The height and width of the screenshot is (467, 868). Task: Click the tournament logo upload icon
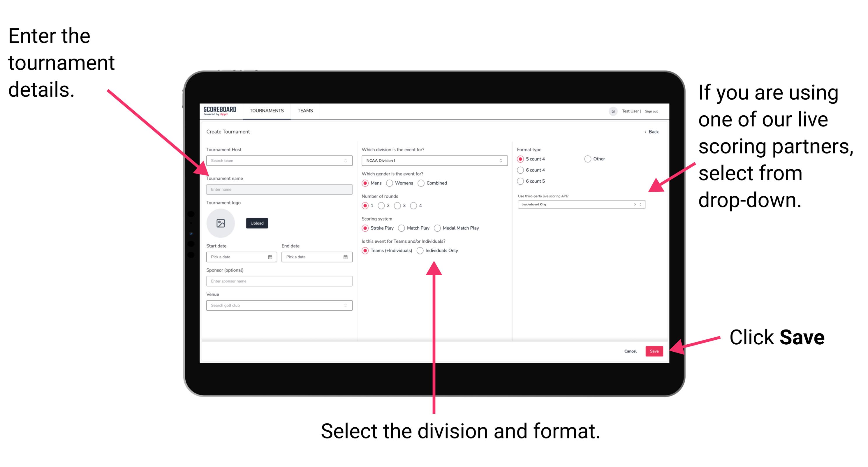tap(221, 223)
